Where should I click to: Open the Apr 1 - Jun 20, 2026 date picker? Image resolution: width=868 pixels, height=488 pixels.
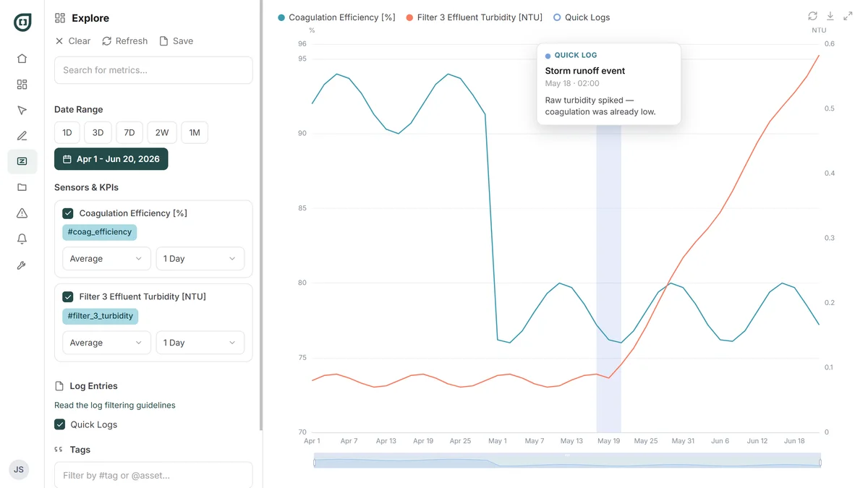[x=111, y=159]
